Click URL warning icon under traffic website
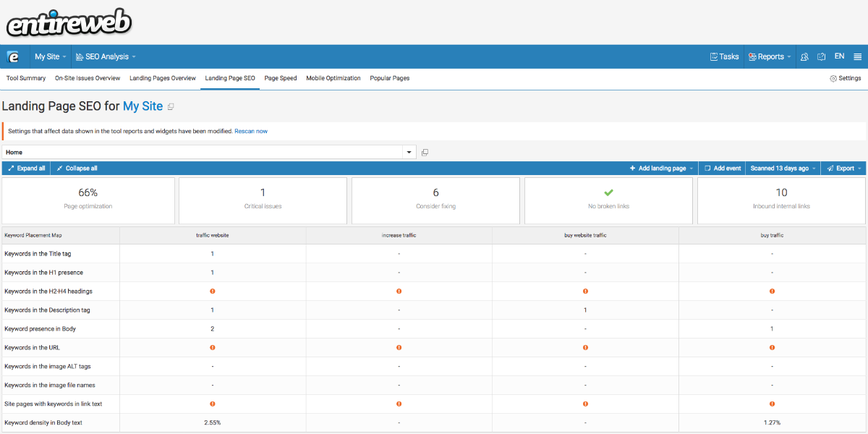The width and height of the screenshot is (868, 434). click(x=213, y=348)
